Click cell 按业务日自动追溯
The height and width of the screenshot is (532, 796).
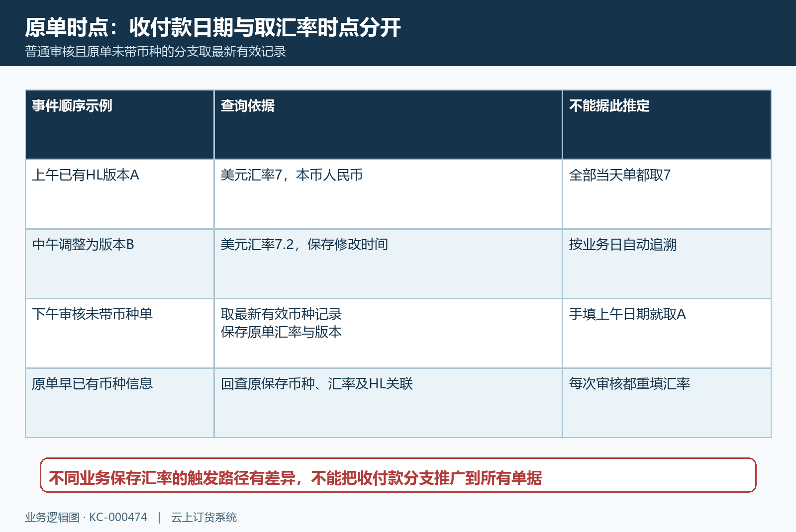pos(667,264)
